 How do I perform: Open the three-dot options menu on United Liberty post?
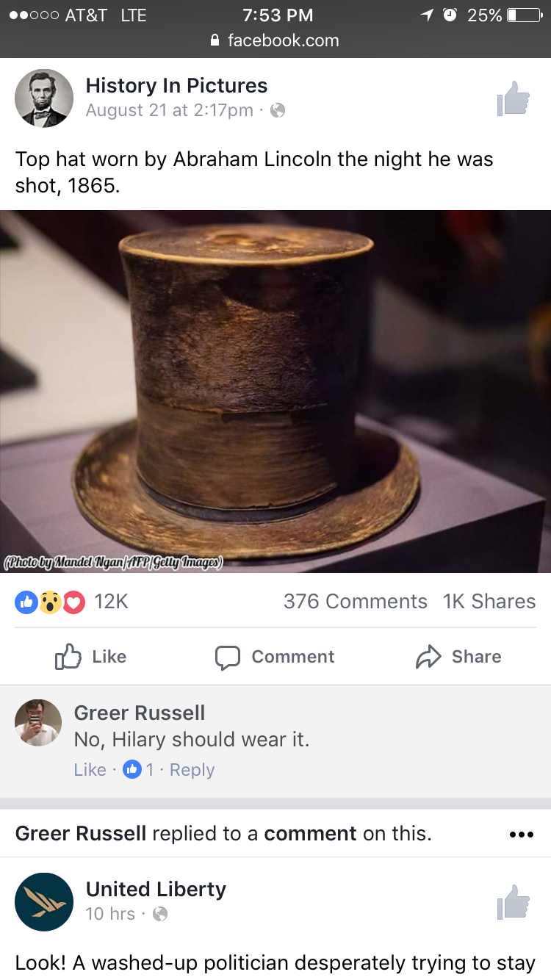pyautogui.click(x=521, y=835)
